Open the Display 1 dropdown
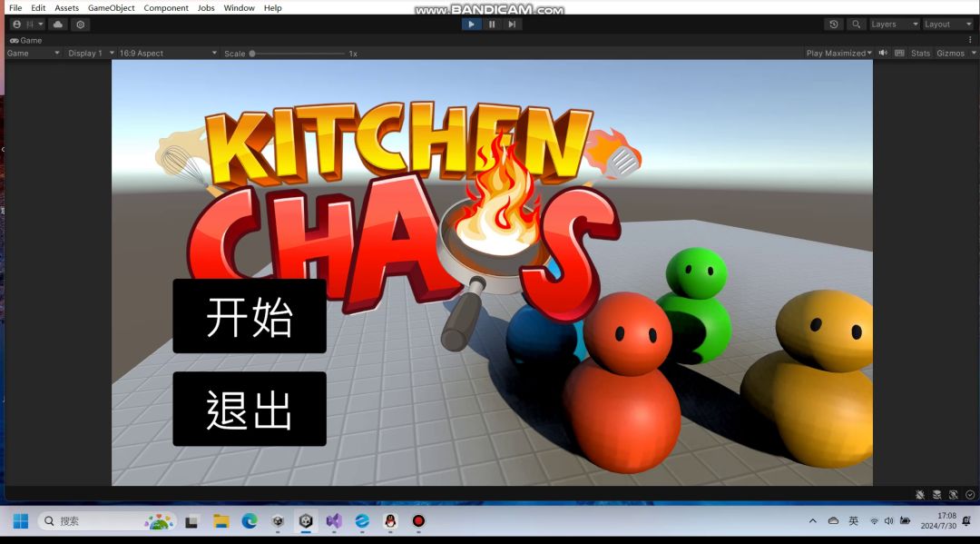The height and width of the screenshot is (544, 980). 91,54
